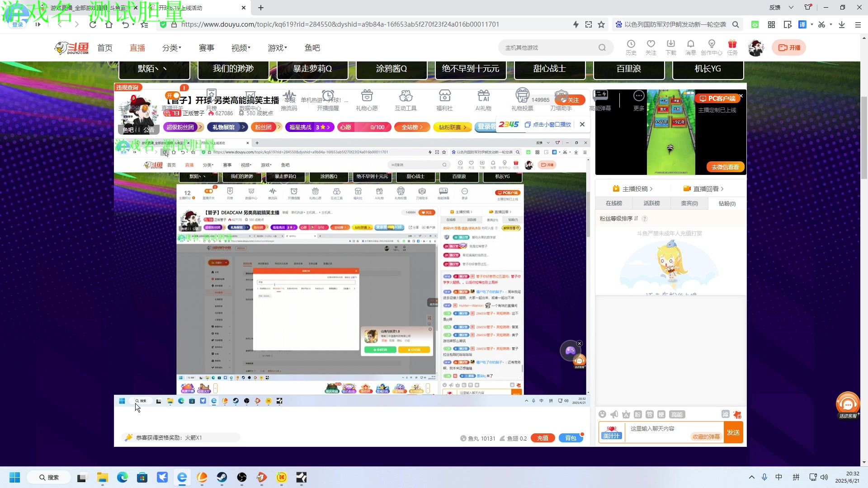The height and width of the screenshot is (488, 868).
Task: Expand the 游戏 dropdown in navigation
Action: [x=278, y=48]
